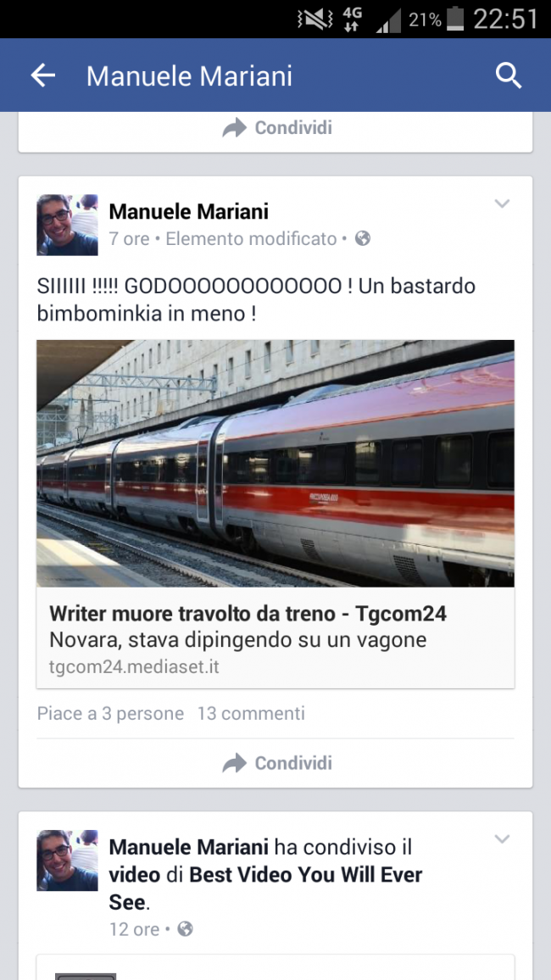Open profile picture on the train post
This screenshot has width=551, height=980.
[68, 225]
